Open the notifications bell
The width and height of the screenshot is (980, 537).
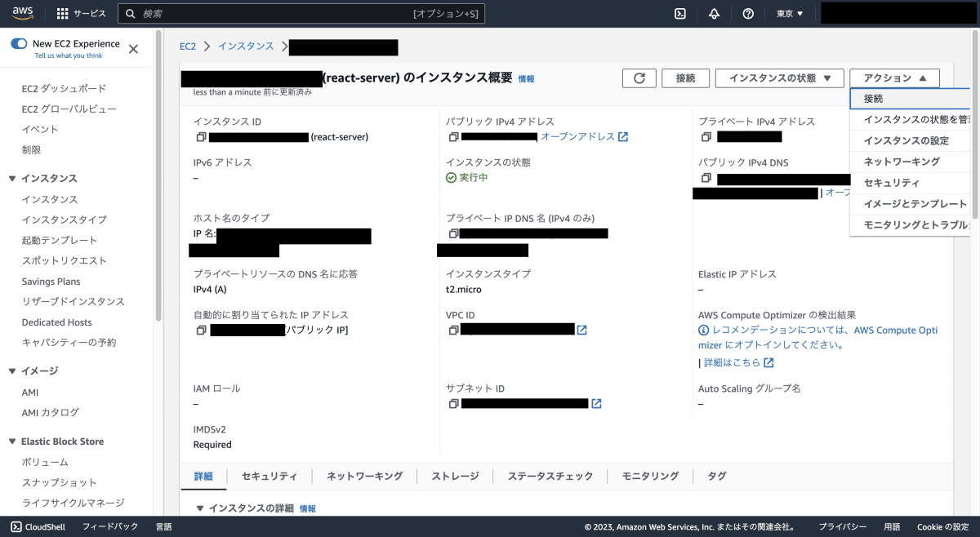tap(714, 14)
